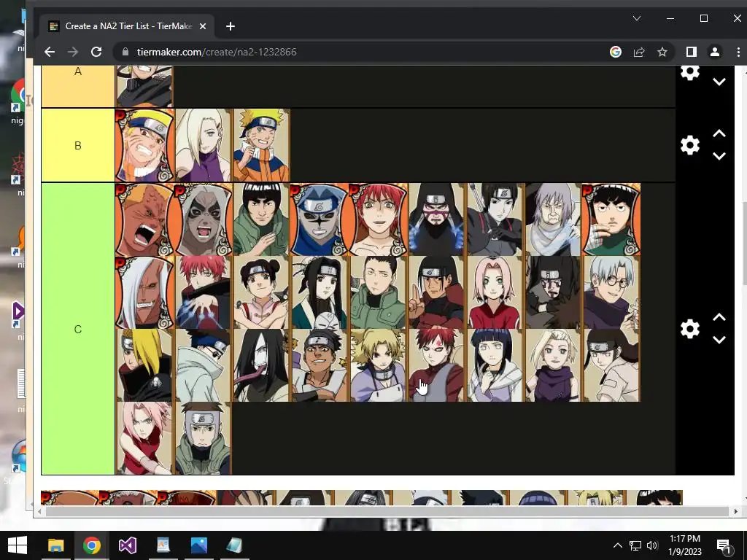Screen dimensions: 747x560
Task: Click the orange A tier label
Action: 78,86
